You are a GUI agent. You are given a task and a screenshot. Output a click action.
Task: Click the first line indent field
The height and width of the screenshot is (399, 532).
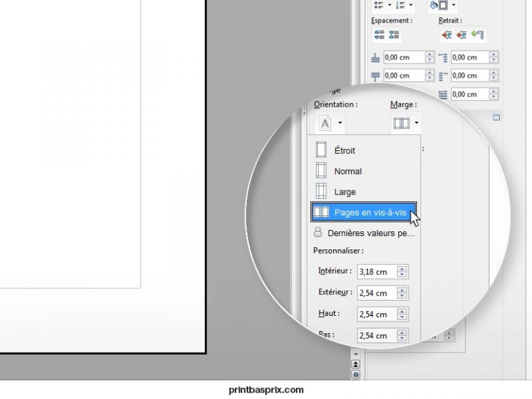(x=470, y=94)
